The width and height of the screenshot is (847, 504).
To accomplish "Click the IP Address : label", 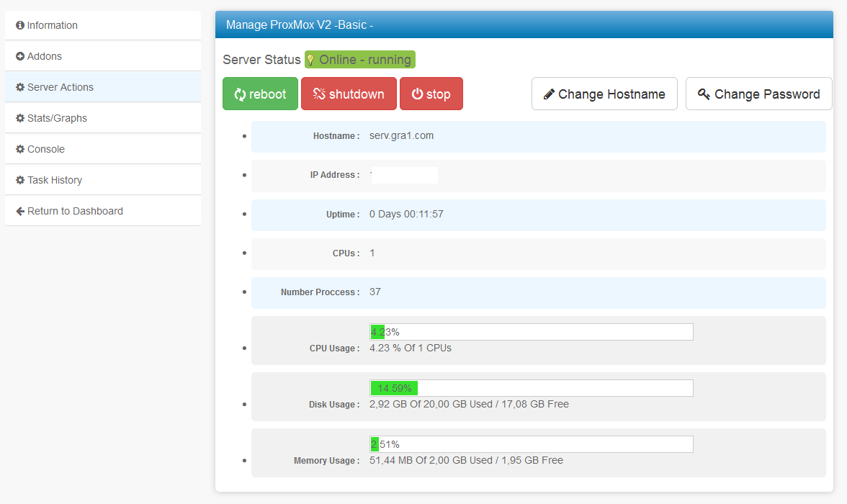I will [335, 175].
